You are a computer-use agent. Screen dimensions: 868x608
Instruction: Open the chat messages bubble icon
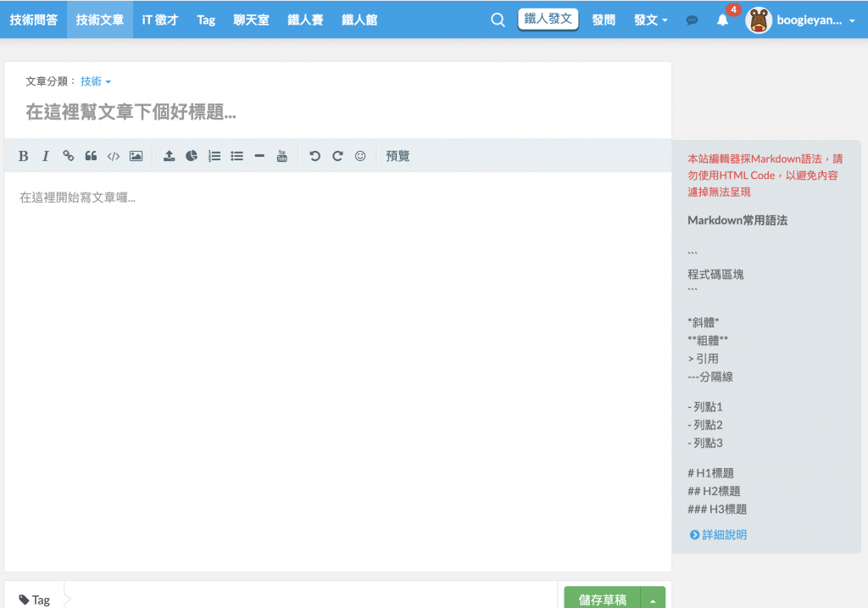(692, 20)
